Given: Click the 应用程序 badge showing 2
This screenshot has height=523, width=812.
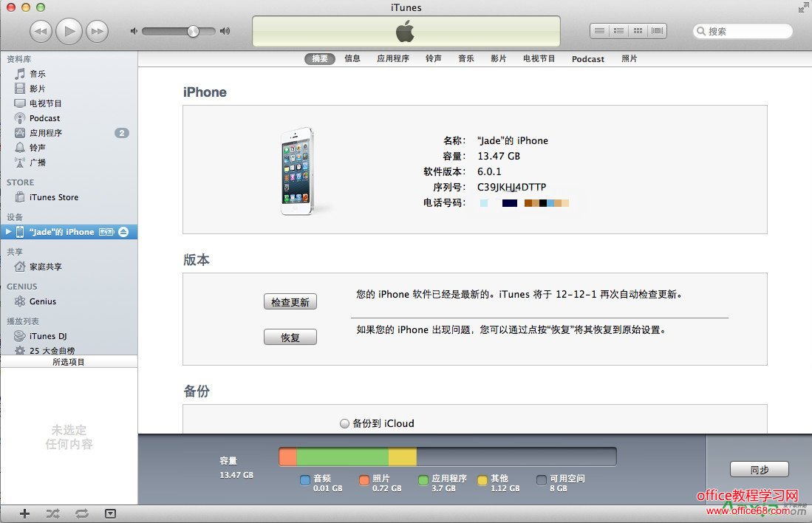Looking at the screenshot, I should (122, 133).
